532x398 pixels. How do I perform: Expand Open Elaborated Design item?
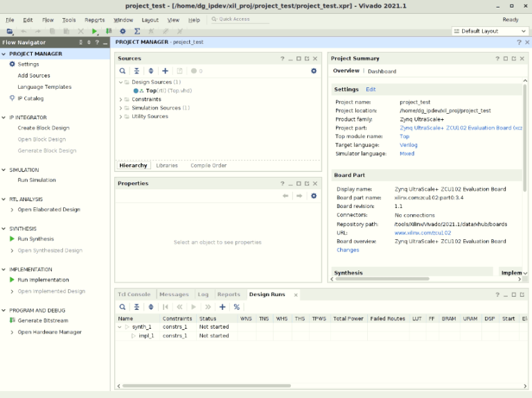pos(12,210)
